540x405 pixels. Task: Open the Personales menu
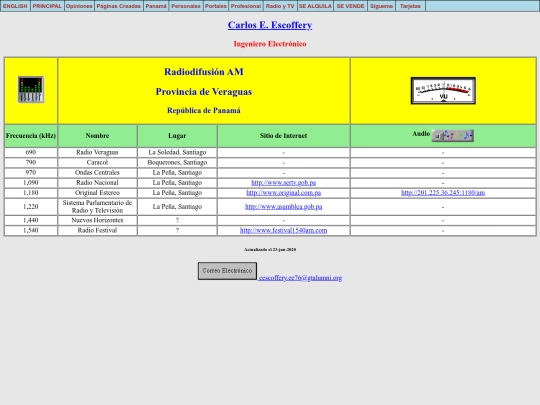coord(186,6)
